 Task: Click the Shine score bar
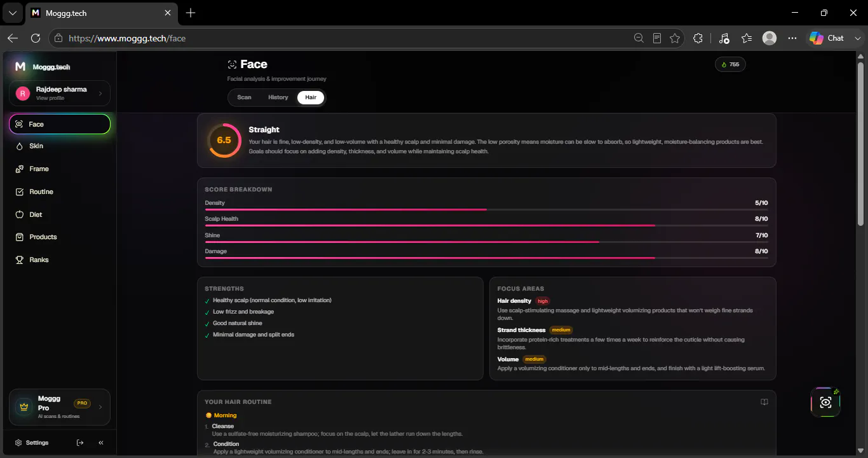pos(486,242)
